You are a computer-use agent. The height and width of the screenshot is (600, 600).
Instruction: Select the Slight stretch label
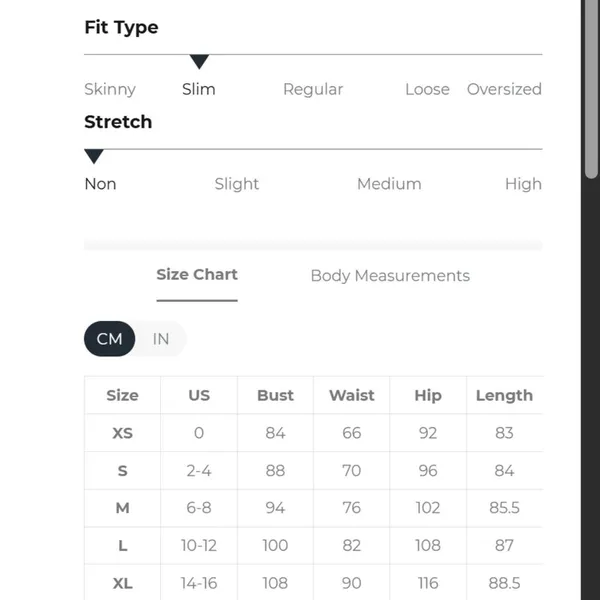(x=236, y=184)
